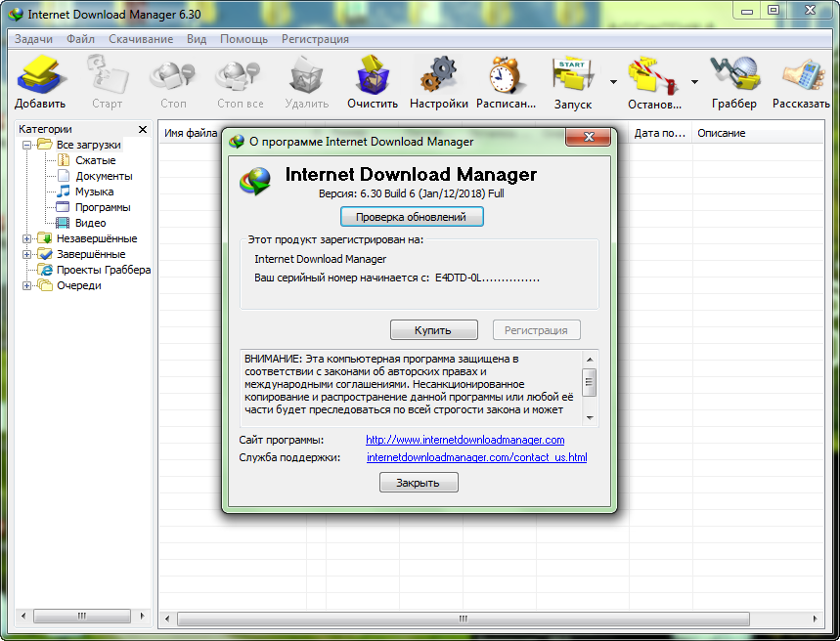Click the Купить button
This screenshot has height=641, width=840.
[433, 330]
